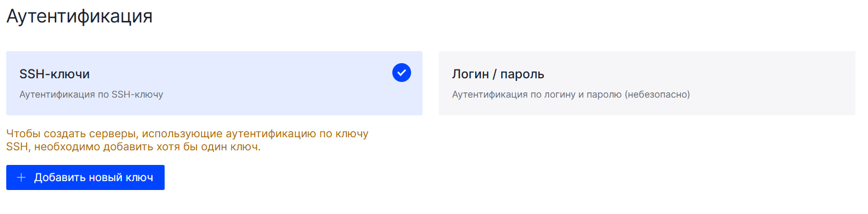Click the plus icon on the add key button

(21, 177)
